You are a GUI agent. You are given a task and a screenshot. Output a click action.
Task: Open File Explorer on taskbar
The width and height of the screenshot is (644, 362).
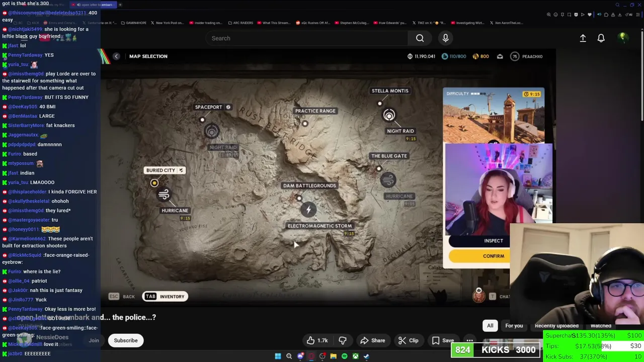(x=333, y=356)
